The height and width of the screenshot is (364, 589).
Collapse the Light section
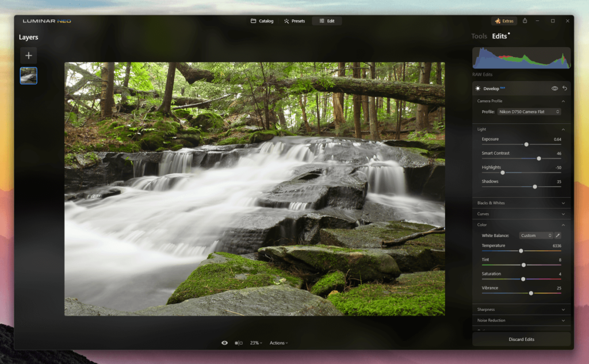[x=563, y=129]
